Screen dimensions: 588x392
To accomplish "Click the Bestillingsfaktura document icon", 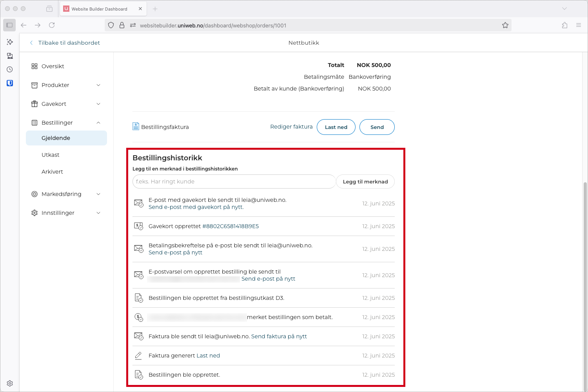I will (136, 126).
